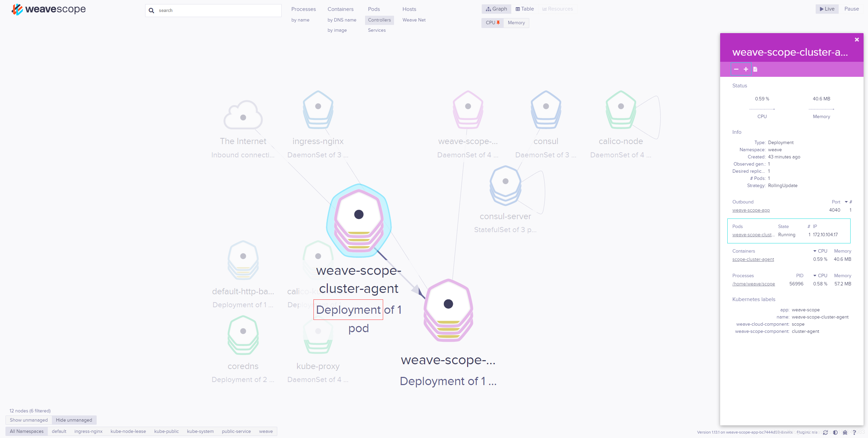Screen dimensions: 868x438
Task: Switch to Table view
Action: [x=524, y=9]
